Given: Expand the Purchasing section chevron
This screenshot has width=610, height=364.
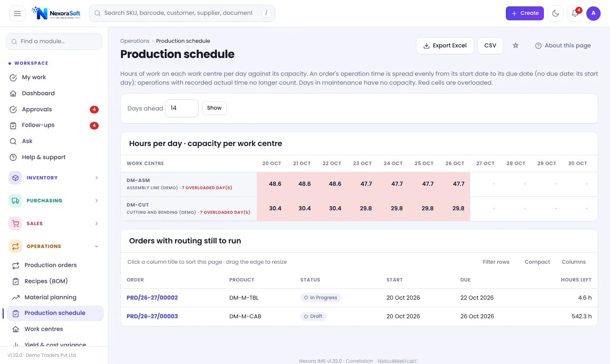Looking at the screenshot, I should coord(97,201).
